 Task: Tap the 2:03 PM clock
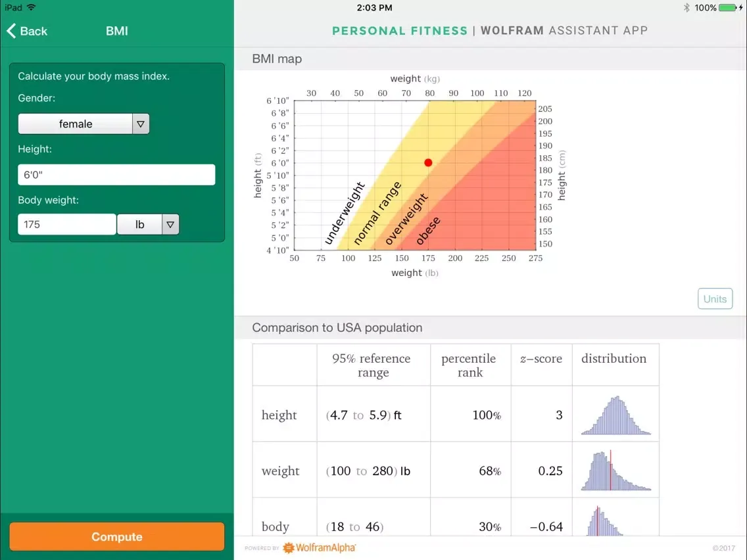click(374, 8)
